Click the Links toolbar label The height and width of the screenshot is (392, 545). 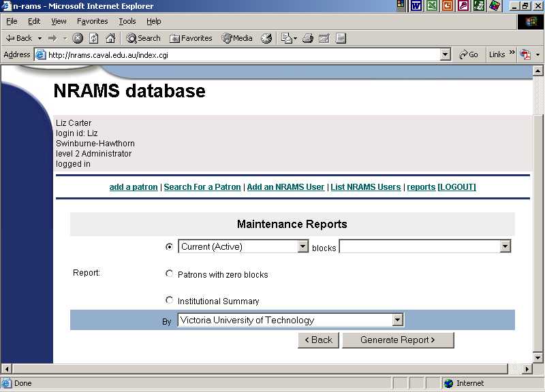pyautogui.click(x=497, y=54)
